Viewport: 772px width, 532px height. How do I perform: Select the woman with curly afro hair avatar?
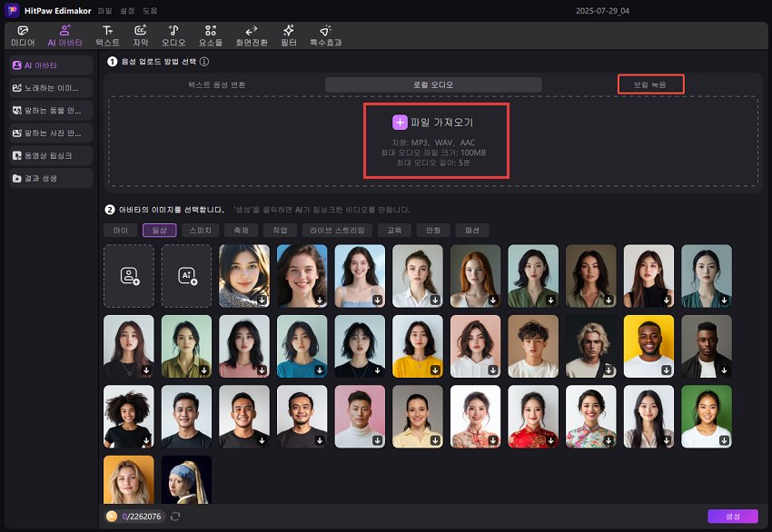coord(129,417)
